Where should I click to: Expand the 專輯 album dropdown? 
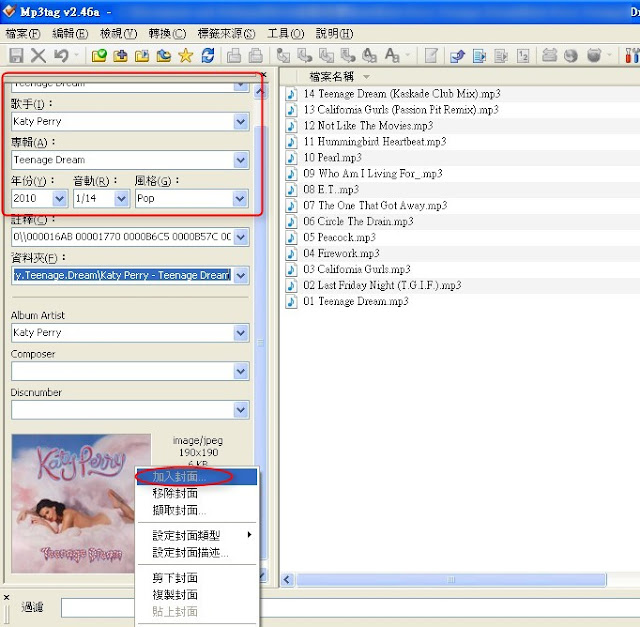pos(241,160)
